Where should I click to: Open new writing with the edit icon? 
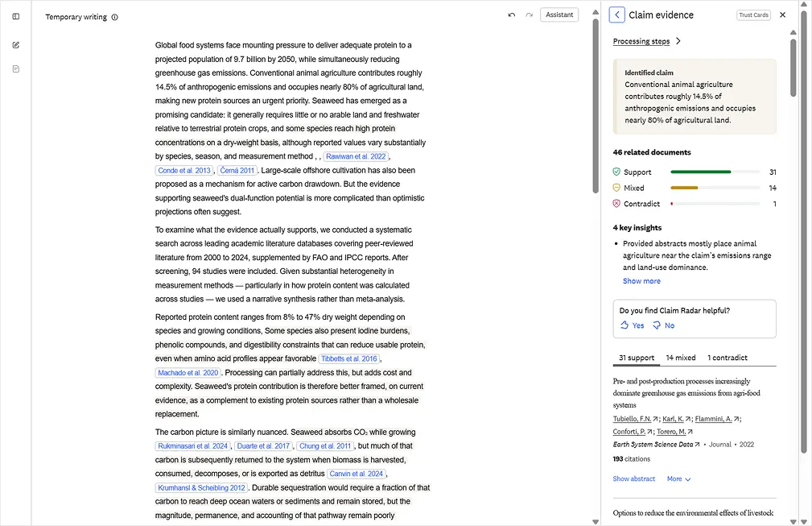click(16, 45)
